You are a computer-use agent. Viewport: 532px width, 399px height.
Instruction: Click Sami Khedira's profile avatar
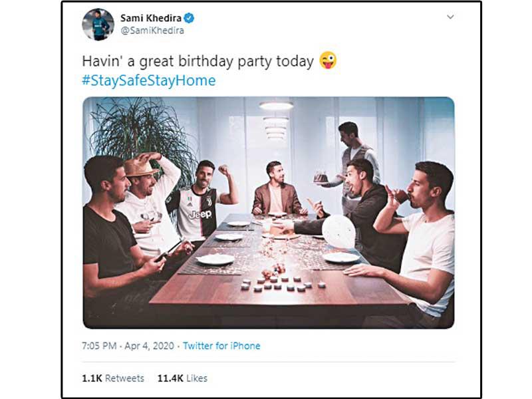tap(98, 25)
